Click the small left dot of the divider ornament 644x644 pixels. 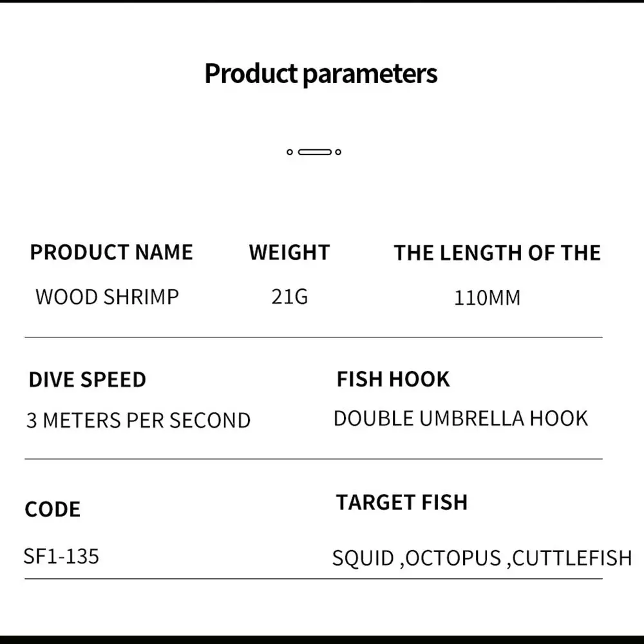(290, 152)
